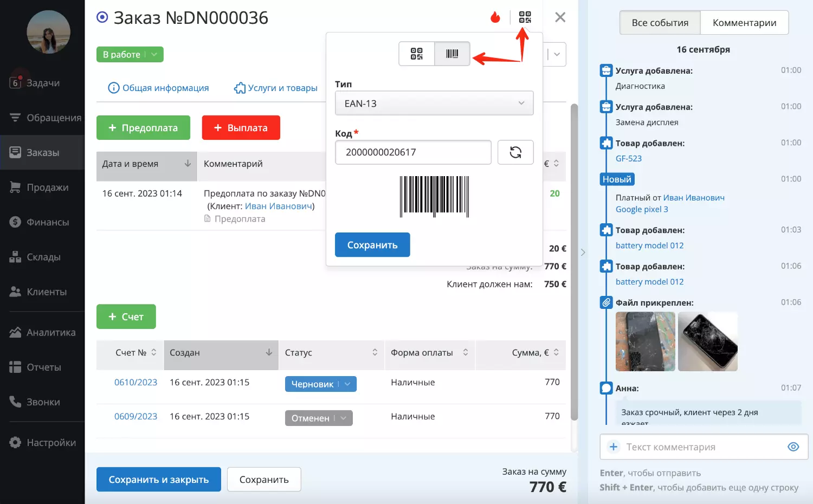The image size is (813, 504).
Task: Add a Выплата payout
Action: pos(241,127)
